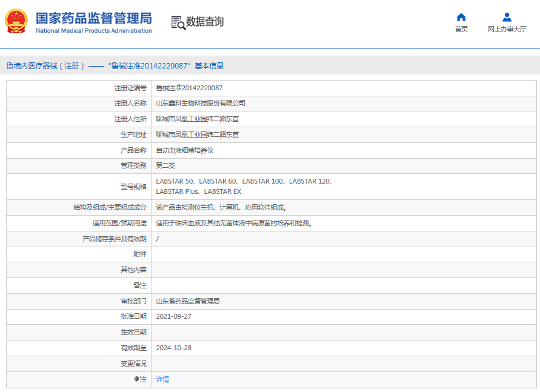The width and height of the screenshot is (540, 392).
Task: Select the product name 自动血液细菌培养仪
Action: (185, 150)
